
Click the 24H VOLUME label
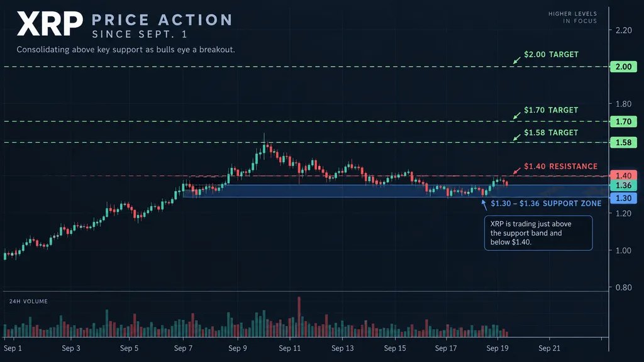coord(28,301)
